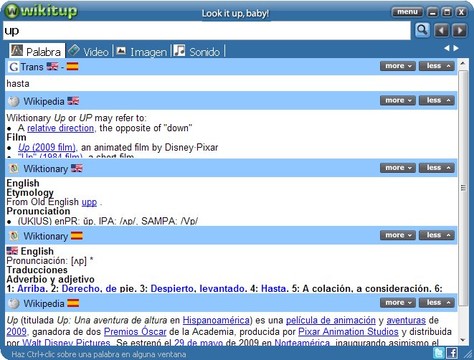Expand Spanish Wikipedia section with more button
This screenshot has height=360, width=474.
pyautogui.click(x=398, y=303)
